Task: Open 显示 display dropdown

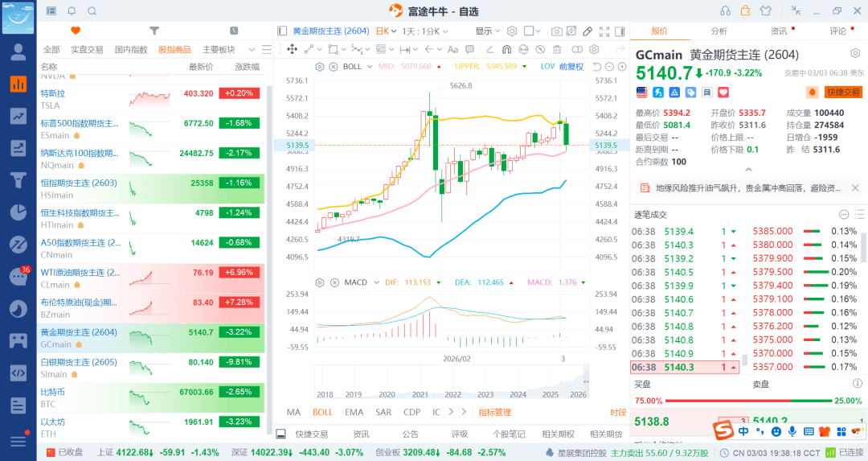Action: tap(488, 31)
